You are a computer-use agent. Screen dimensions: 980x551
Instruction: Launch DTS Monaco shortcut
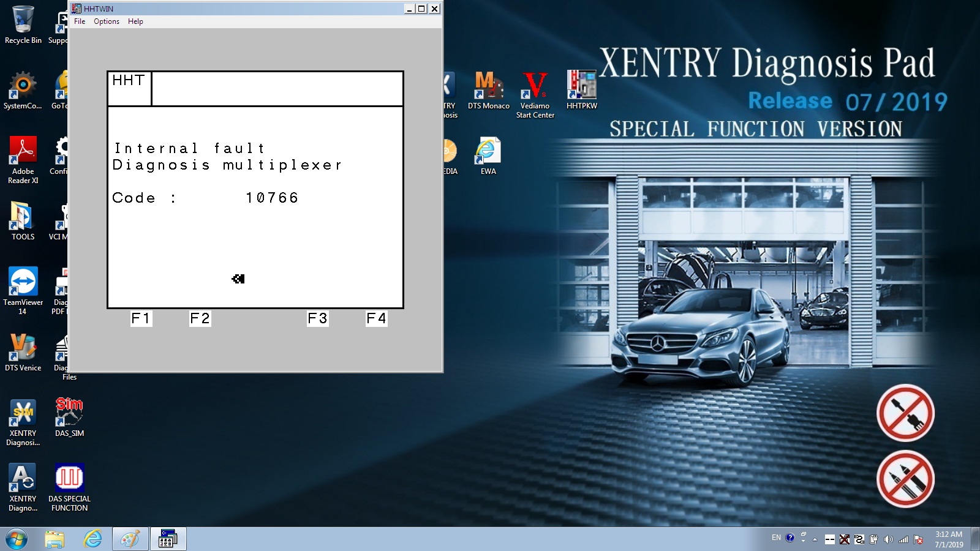point(489,91)
